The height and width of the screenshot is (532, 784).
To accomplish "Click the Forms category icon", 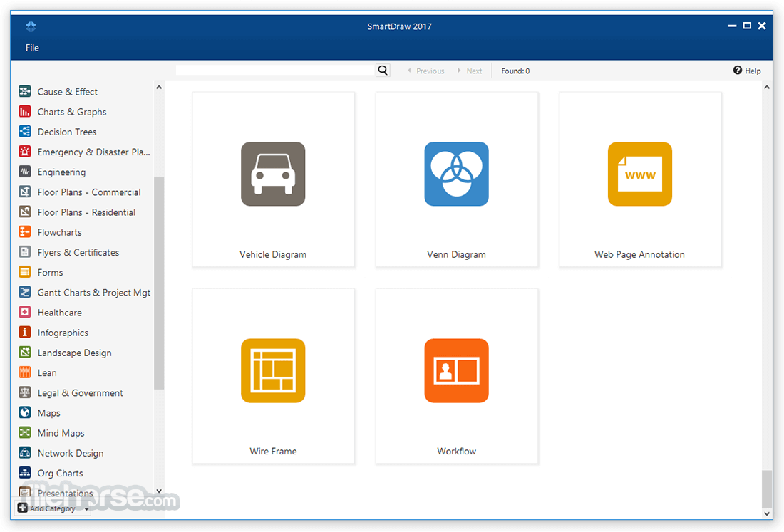I will [24, 272].
